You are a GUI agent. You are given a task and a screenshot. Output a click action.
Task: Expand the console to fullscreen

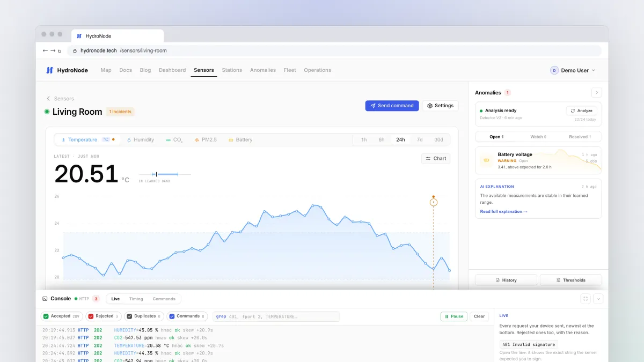586,299
